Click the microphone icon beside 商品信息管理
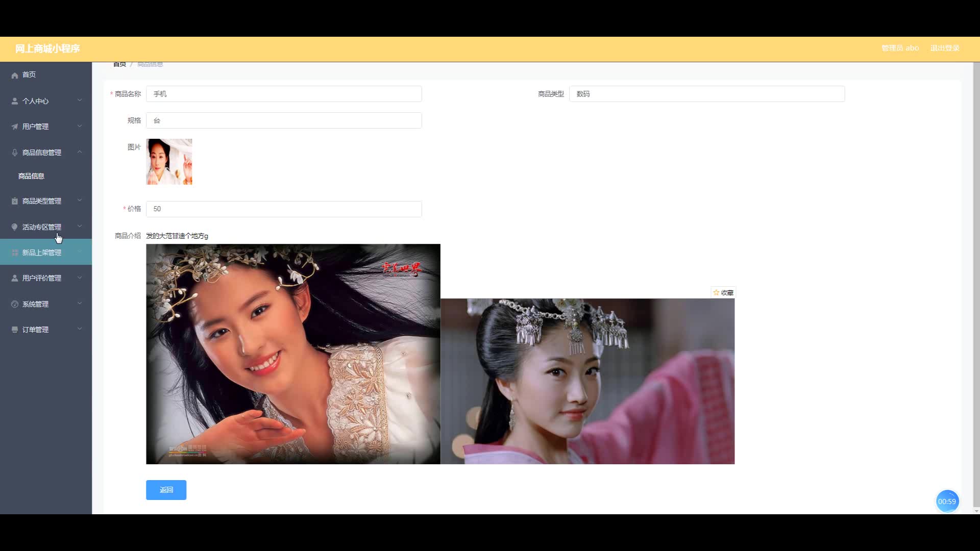 15,153
